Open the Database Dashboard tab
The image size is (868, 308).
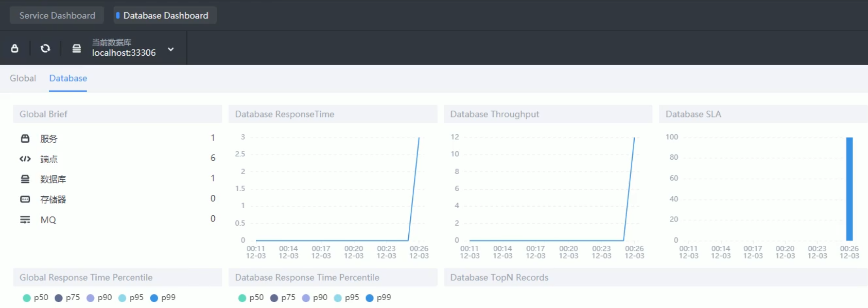(165, 15)
